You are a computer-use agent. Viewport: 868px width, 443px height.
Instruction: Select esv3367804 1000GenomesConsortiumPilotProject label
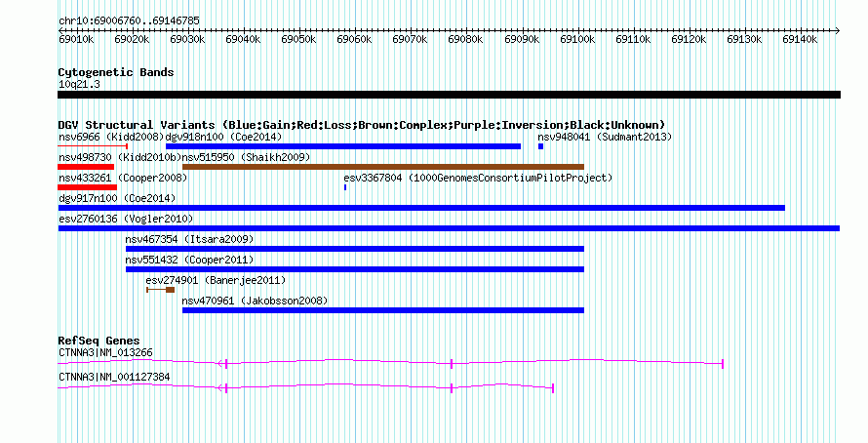pyautogui.click(x=478, y=178)
